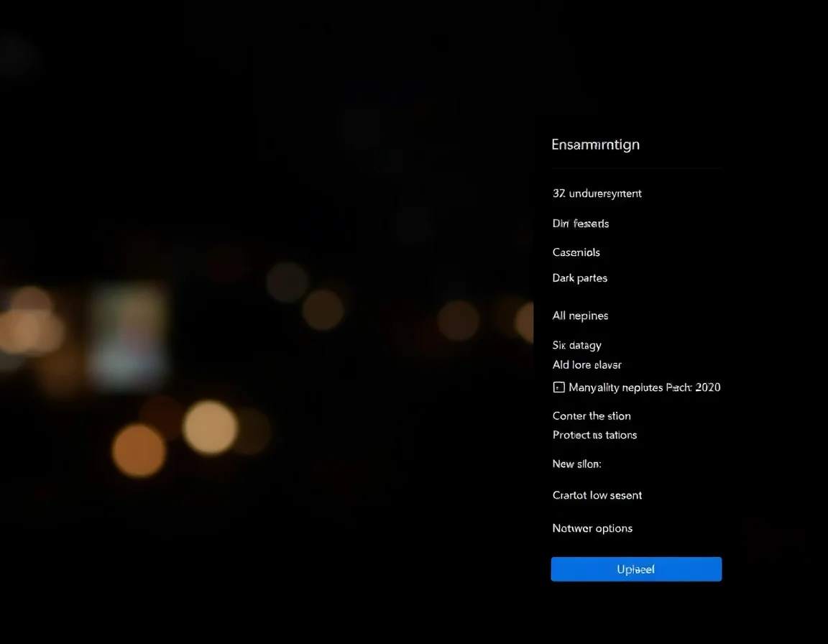
Task: Click the orange bokeh light at bottom left
Action: [x=139, y=450]
